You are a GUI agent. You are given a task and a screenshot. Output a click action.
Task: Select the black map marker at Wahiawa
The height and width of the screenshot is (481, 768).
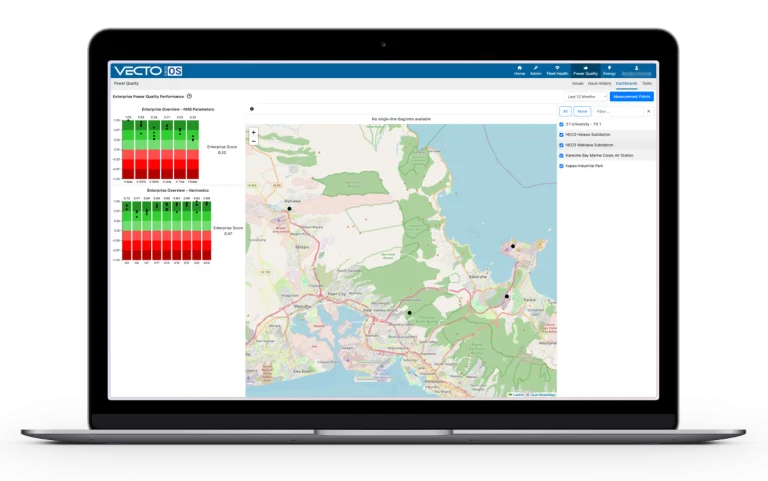tap(289, 209)
